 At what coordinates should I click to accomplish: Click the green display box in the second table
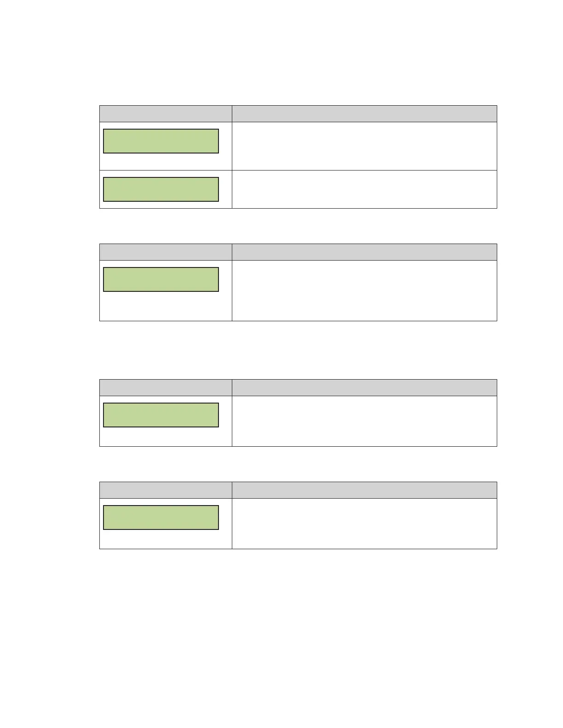pos(161,279)
